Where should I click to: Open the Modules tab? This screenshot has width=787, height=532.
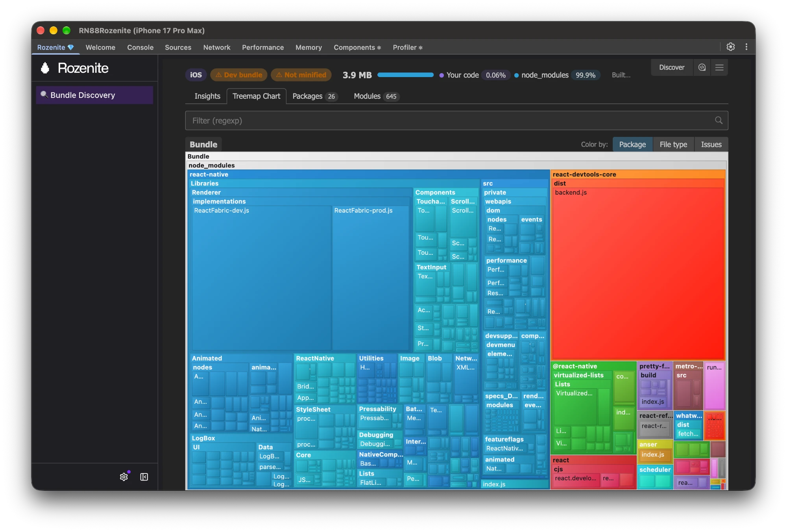coord(376,96)
